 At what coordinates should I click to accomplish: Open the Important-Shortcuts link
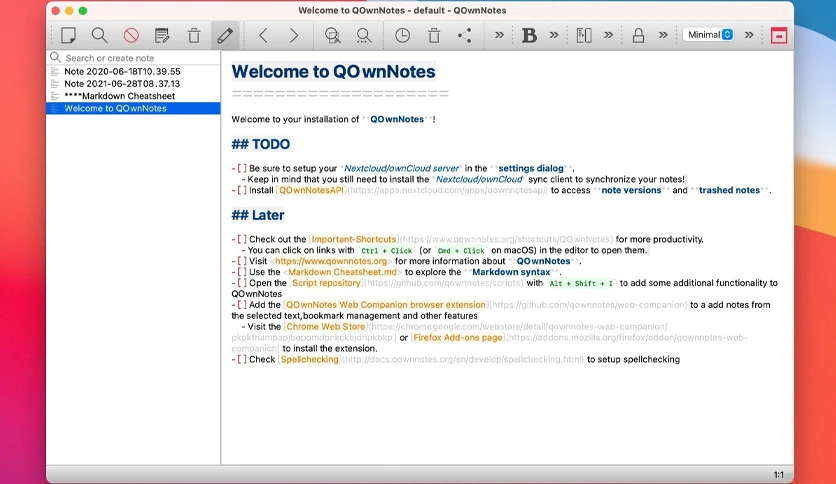[x=354, y=239]
